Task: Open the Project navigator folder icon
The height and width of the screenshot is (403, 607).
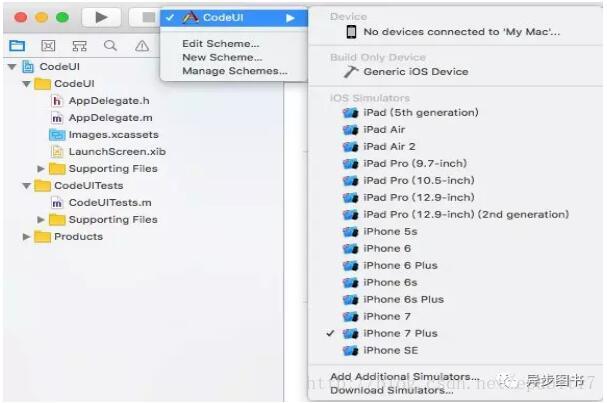Action: point(17,46)
